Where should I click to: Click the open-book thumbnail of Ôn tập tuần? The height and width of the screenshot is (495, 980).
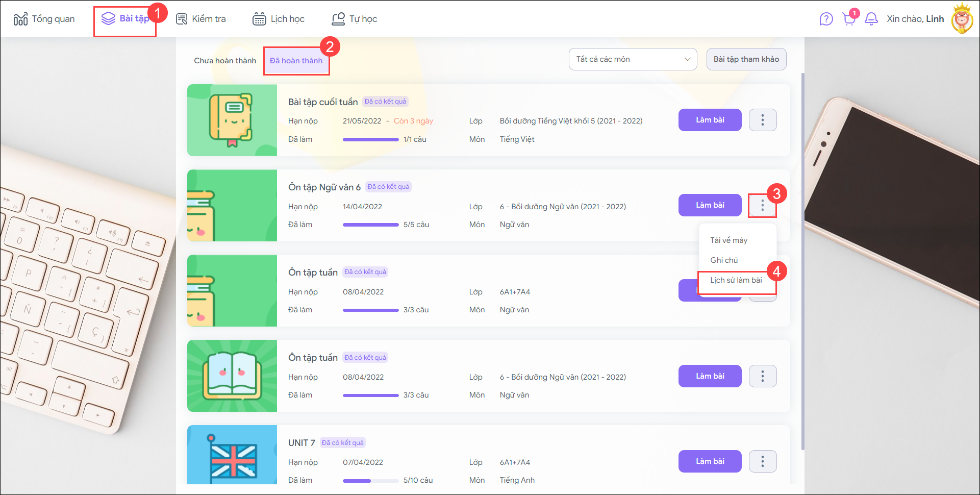click(x=232, y=376)
